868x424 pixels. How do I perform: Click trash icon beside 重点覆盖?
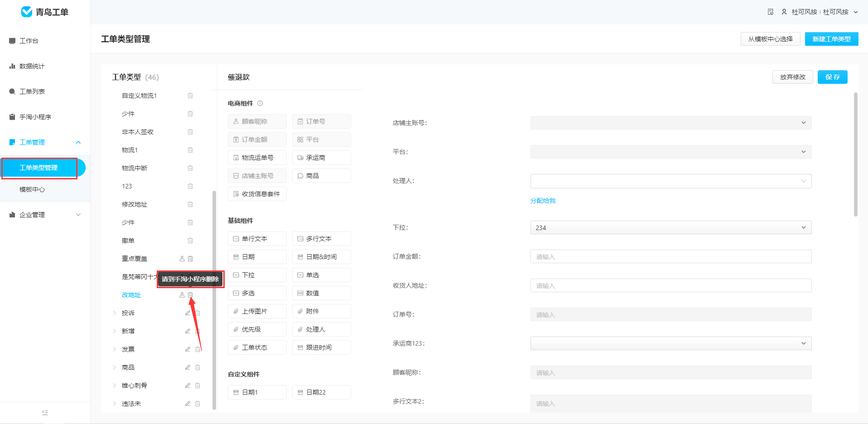pyautogui.click(x=190, y=259)
